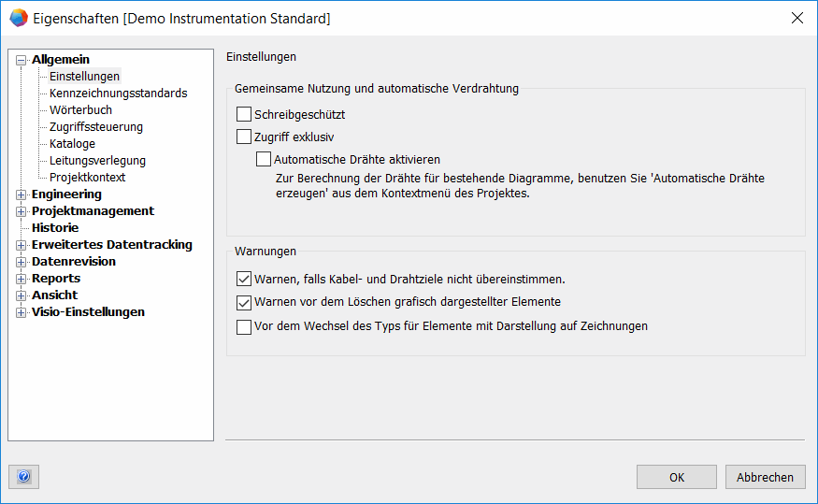Confirm with the OK button

click(677, 477)
